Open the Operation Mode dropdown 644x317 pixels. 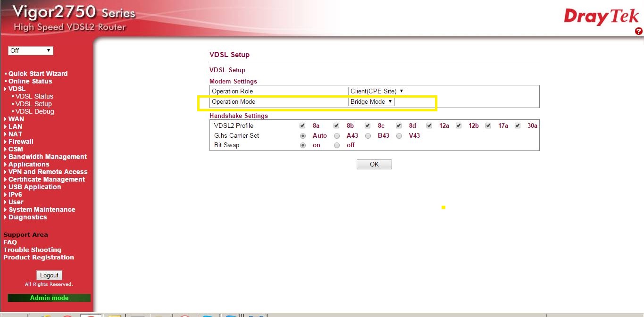point(371,101)
